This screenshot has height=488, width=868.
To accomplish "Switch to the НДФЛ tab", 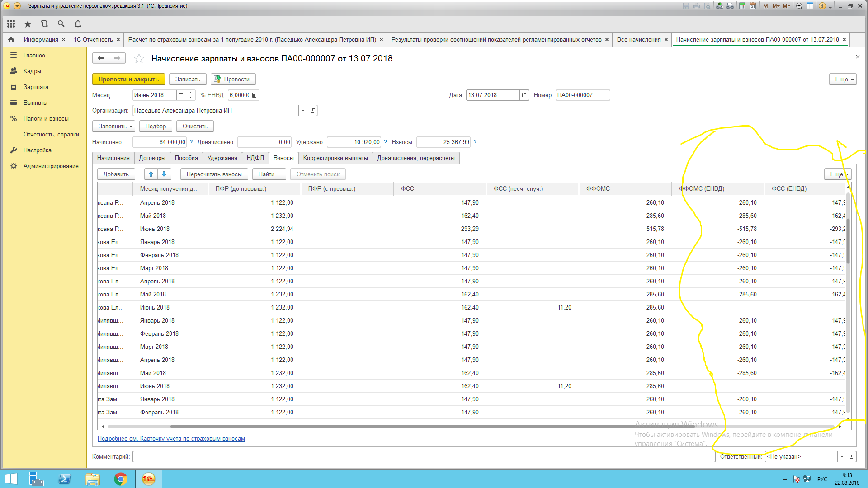I will (x=255, y=158).
